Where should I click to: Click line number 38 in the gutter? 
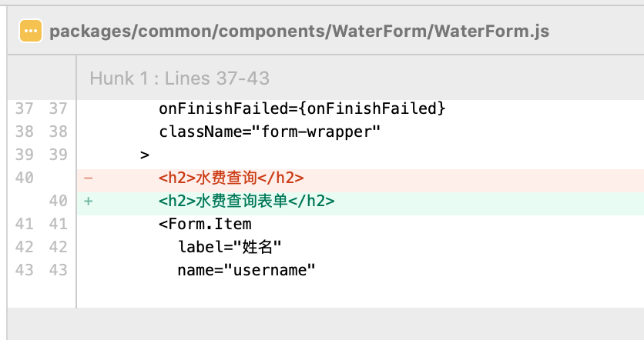(41, 132)
